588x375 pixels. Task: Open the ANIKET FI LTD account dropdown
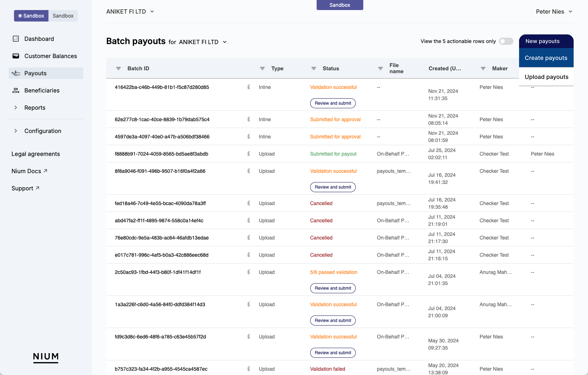pos(130,11)
